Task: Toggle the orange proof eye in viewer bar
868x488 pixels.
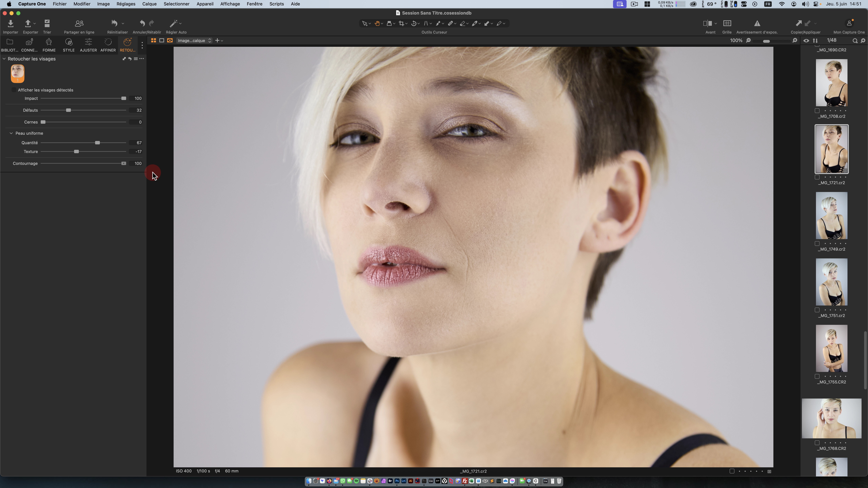Action: 170,40
